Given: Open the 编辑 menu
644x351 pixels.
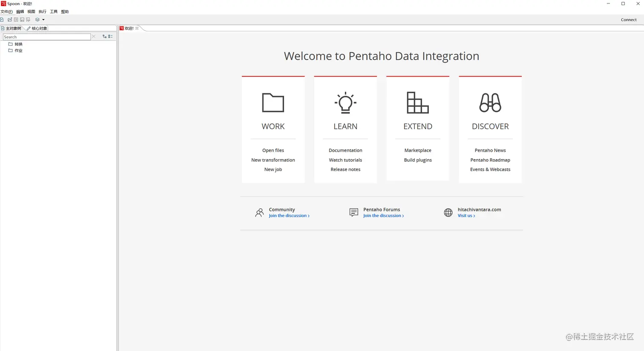Looking at the screenshot, I should click(x=20, y=11).
